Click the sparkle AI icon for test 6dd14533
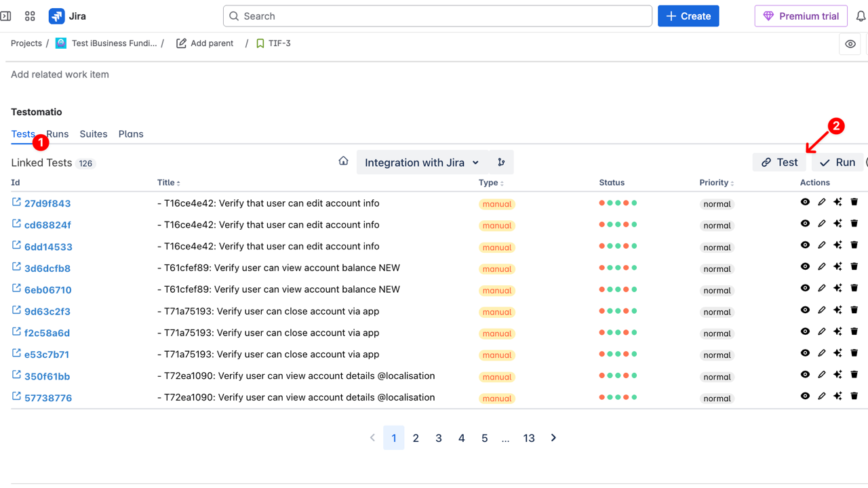Image resolution: width=868 pixels, height=488 pixels. [837, 245]
